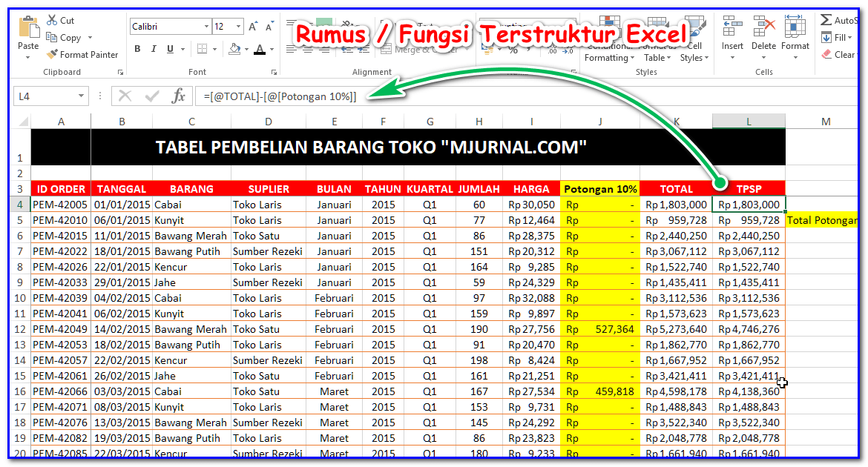
Task: Select row 4 header
Action: 20,205
